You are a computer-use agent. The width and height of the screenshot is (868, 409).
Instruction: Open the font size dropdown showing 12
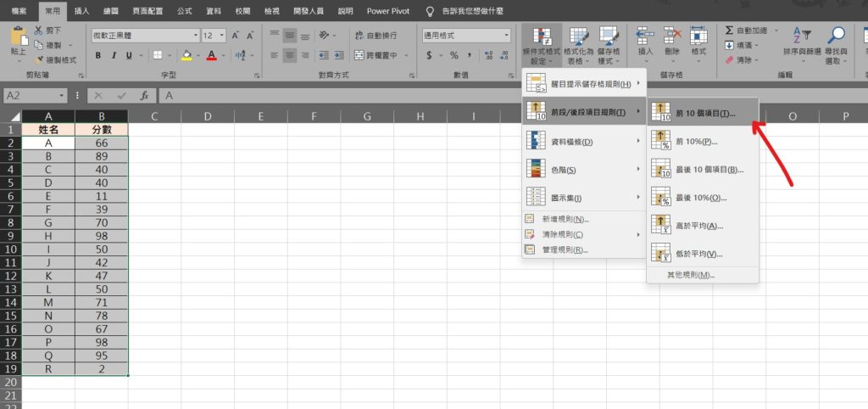(x=222, y=36)
